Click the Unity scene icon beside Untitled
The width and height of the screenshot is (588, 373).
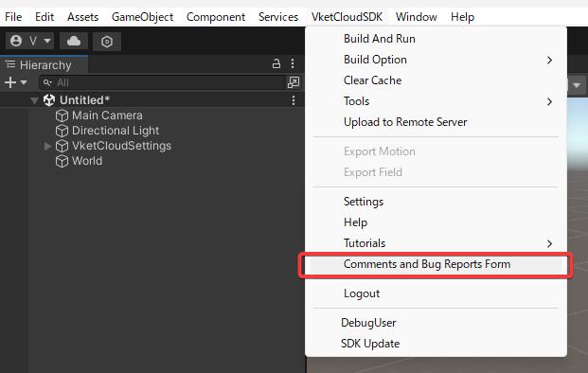[49, 100]
